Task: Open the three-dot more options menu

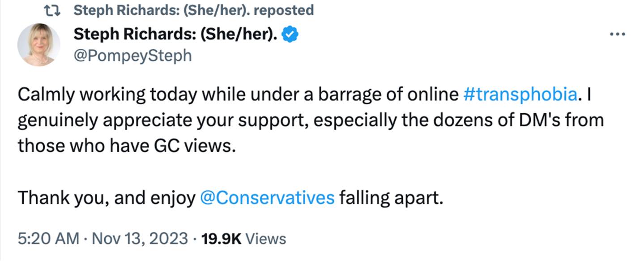Action: [617, 34]
